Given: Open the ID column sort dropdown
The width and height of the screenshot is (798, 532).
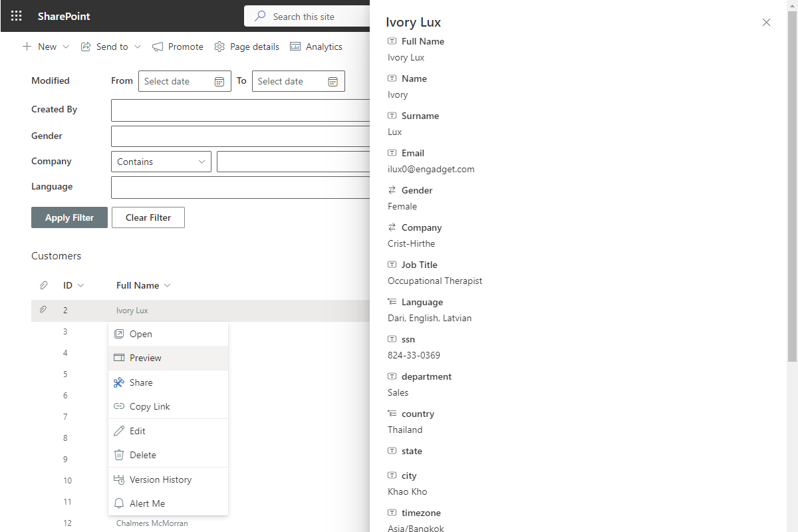Looking at the screenshot, I should 81,285.
